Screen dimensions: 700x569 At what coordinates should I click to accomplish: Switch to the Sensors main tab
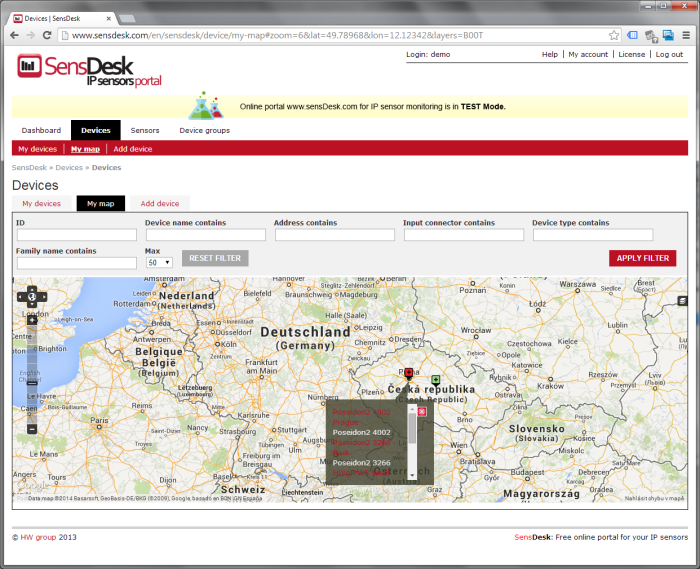145,130
